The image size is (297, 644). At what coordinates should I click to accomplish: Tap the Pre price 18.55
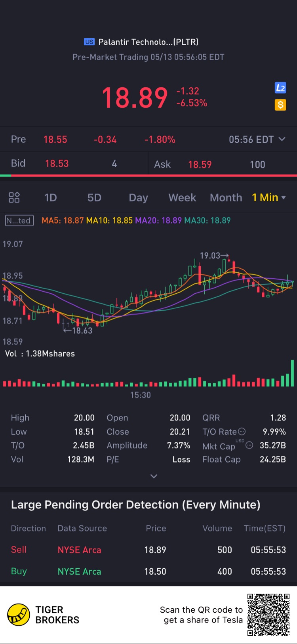pos(55,140)
